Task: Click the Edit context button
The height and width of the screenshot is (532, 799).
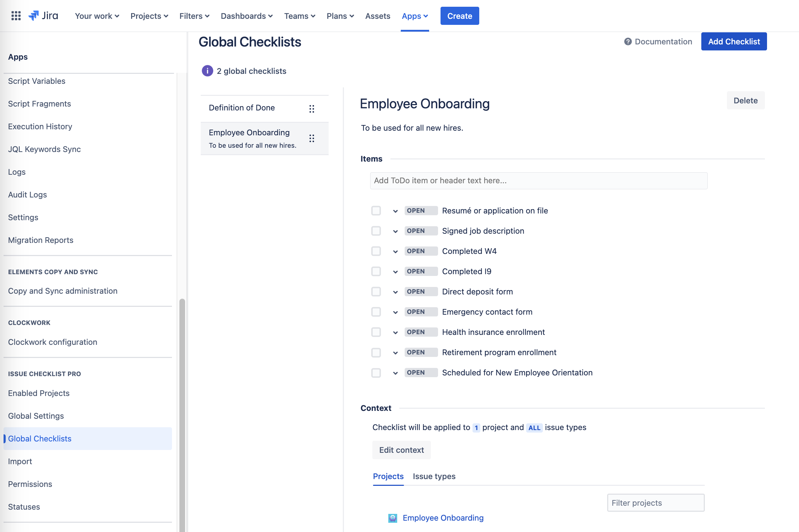Action: [x=401, y=450]
